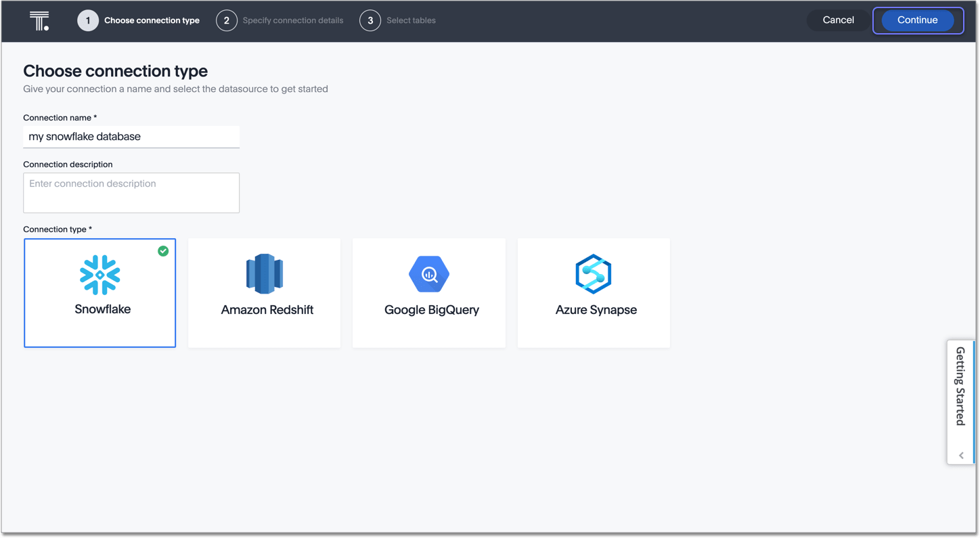The height and width of the screenshot is (538, 980).
Task: Click the 'Give your connection a name' subtitle
Action: click(x=175, y=89)
